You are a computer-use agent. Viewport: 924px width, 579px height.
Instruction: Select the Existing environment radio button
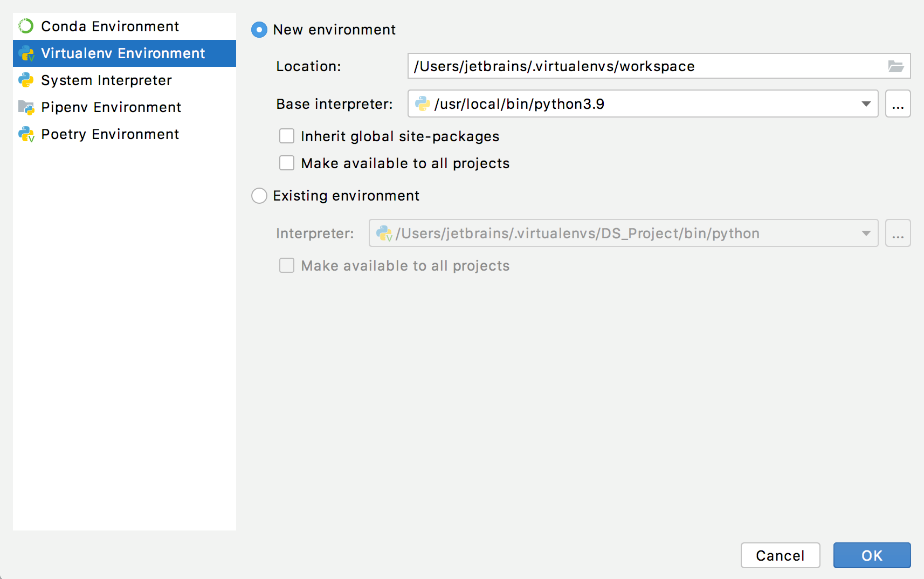259,196
